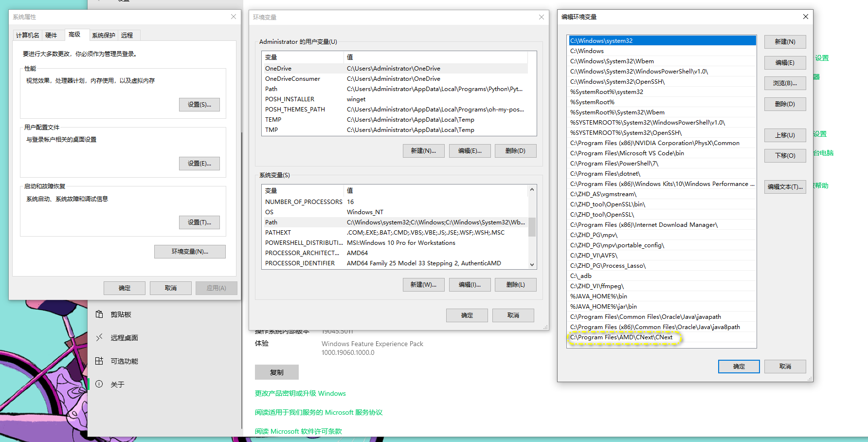Open performance 设置(S)... button
The height and width of the screenshot is (442, 868).
199,105
